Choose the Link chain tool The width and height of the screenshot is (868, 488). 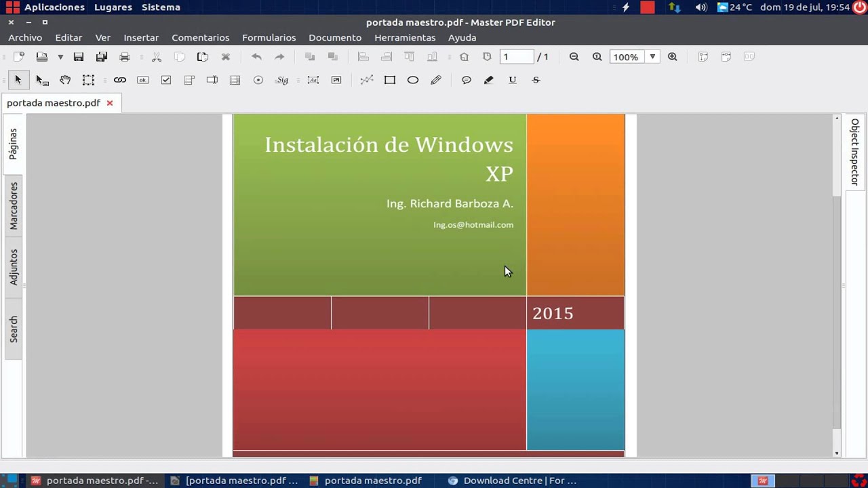point(120,80)
